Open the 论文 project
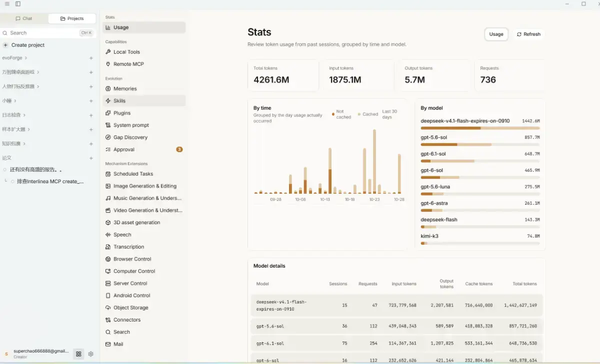 coord(7,158)
